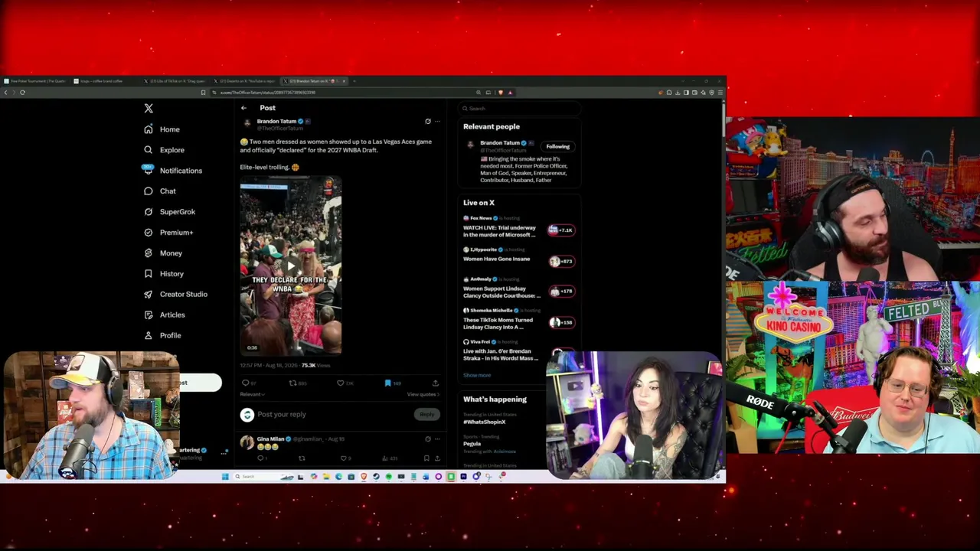Screen dimensions: 980x551
Task: Play the video in the post
Action: 291,266
